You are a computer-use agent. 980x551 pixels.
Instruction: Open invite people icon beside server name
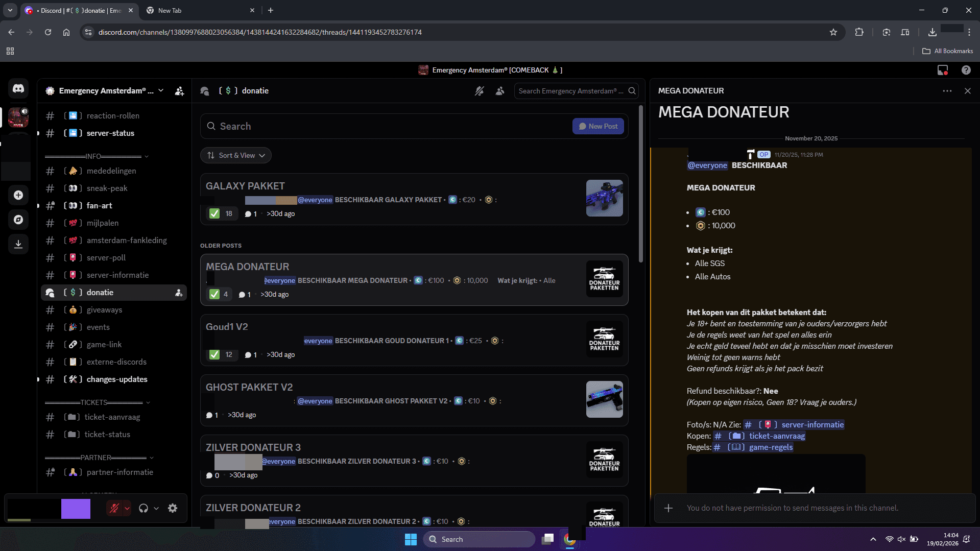[179, 91]
